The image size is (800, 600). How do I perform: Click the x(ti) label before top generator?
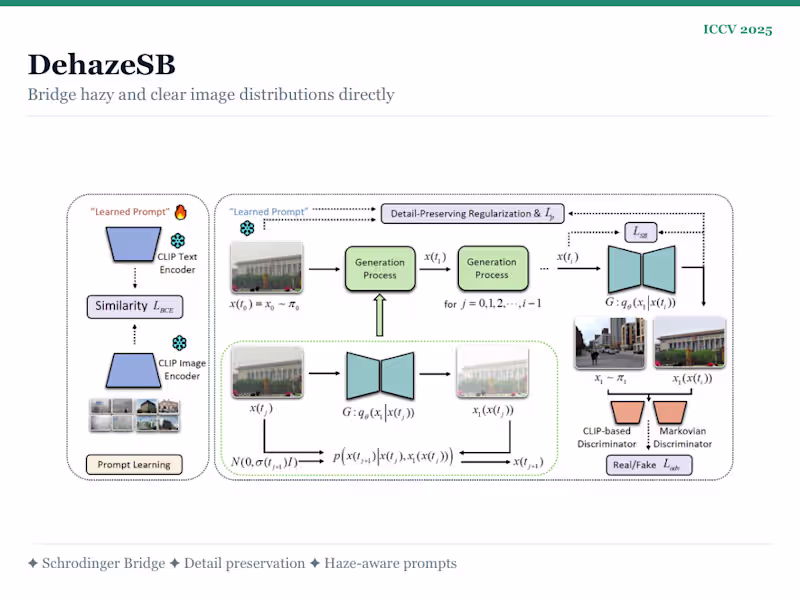point(567,257)
